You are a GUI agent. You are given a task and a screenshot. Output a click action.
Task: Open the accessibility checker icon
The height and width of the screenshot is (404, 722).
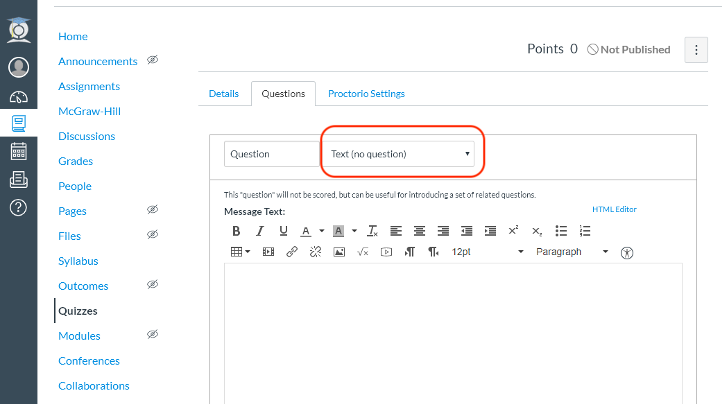point(627,252)
